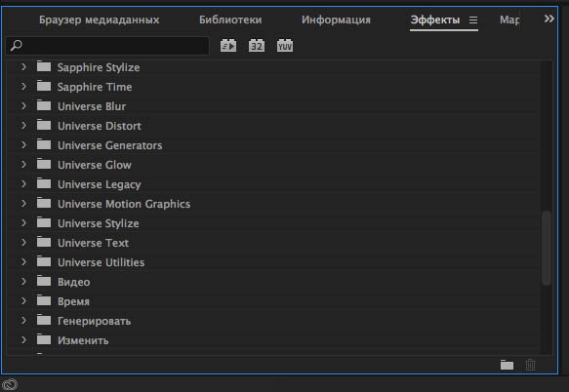Expand the Universe Motion Graphics folder
The height and width of the screenshot is (392, 569).
pyautogui.click(x=23, y=204)
